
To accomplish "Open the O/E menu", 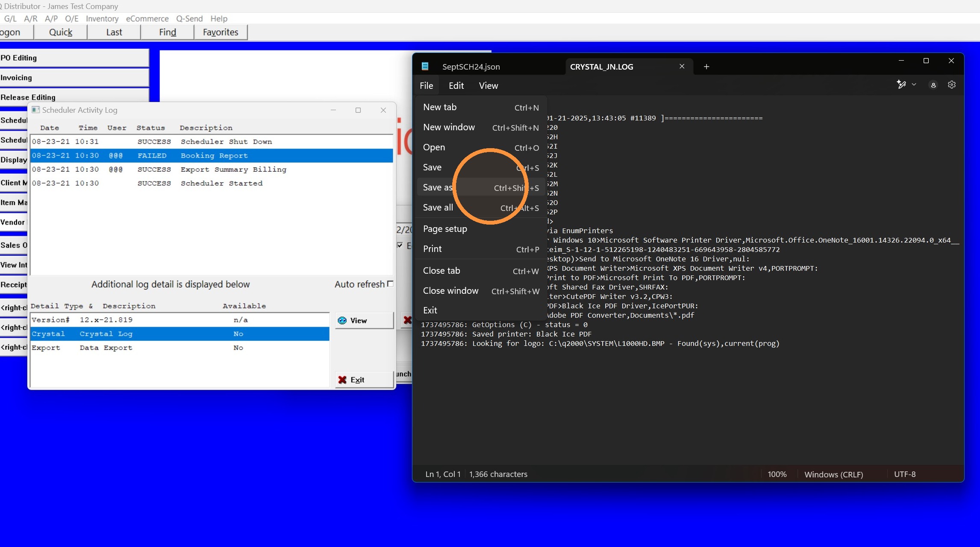I will click(x=72, y=18).
